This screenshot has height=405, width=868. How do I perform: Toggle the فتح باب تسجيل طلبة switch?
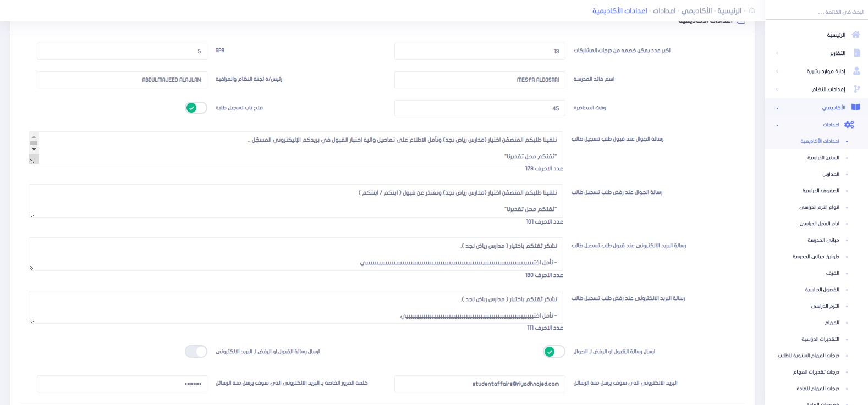pyautogui.click(x=196, y=108)
